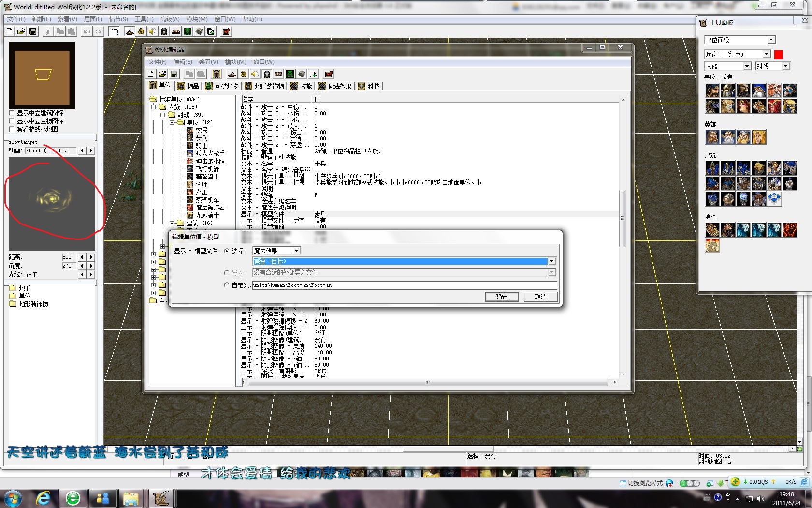812x508 pixels.
Task: Collapse 单位 (12) tree node
Action: 172,122
